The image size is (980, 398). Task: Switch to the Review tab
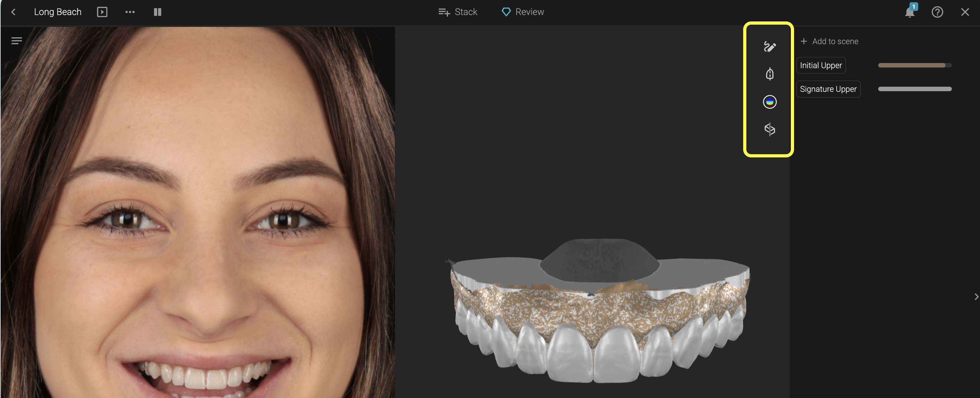click(523, 12)
